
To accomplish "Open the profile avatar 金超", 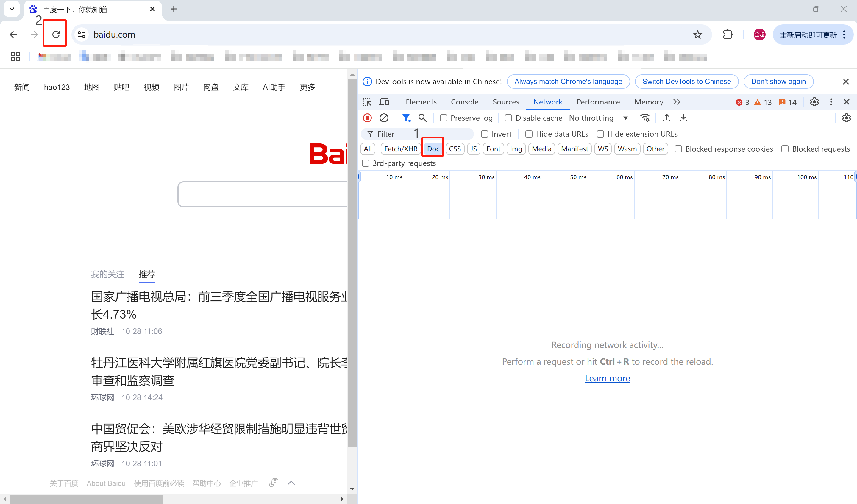I will coord(759,34).
